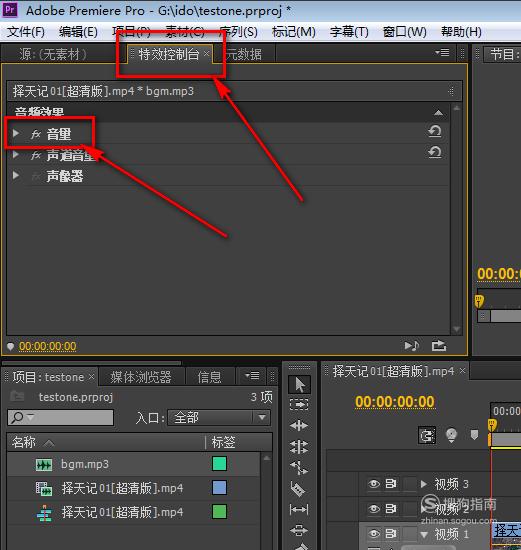Click the export icon in effect controls
The height and width of the screenshot is (550, 521).
[x=439, y=346]
